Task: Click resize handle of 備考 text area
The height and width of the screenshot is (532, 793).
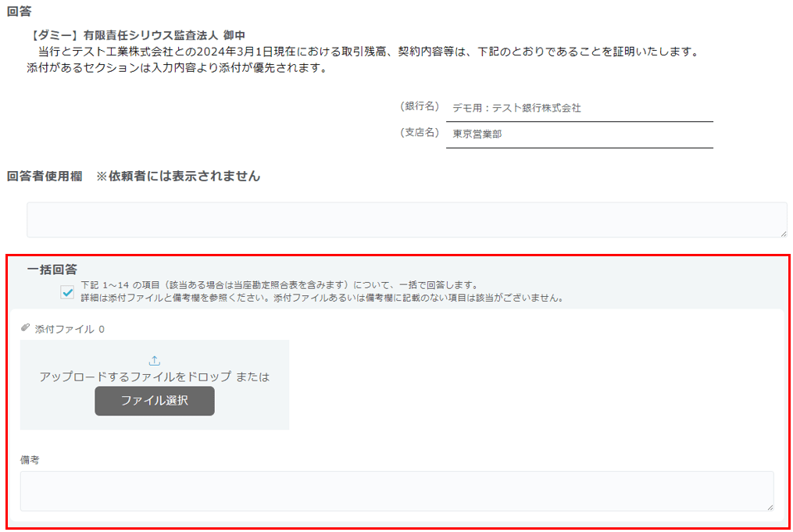Action: [x=770, y=507]
